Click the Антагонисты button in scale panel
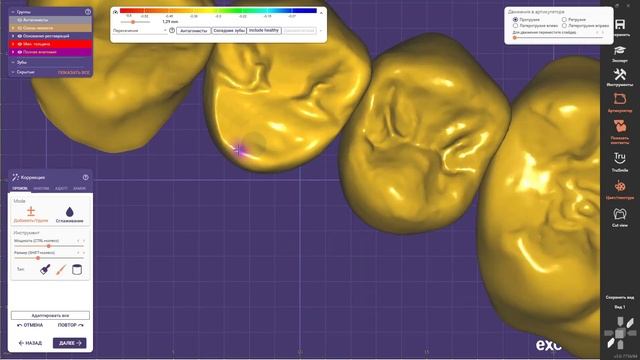The image size is (640, 360). click(194, 31)
